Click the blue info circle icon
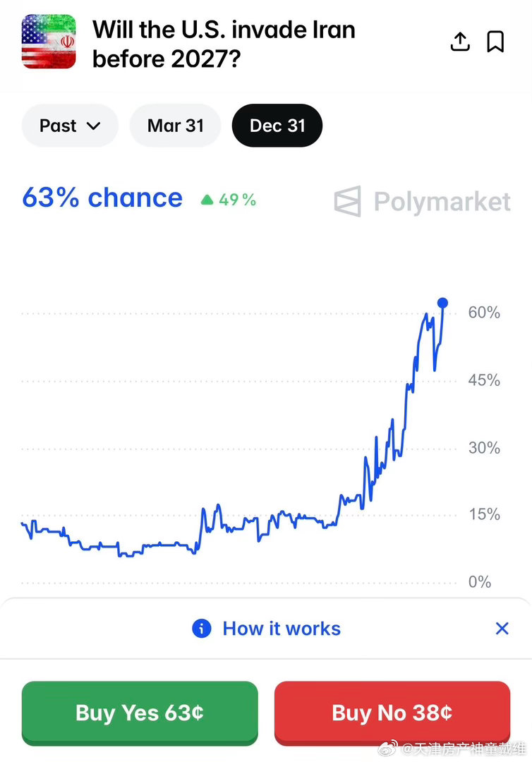This screenshot has height=762, width=532. click(x=201, y=629)
